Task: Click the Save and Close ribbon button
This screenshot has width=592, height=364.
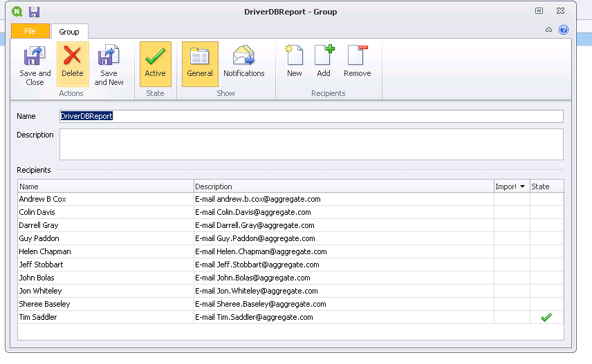Action: [35, 65]
